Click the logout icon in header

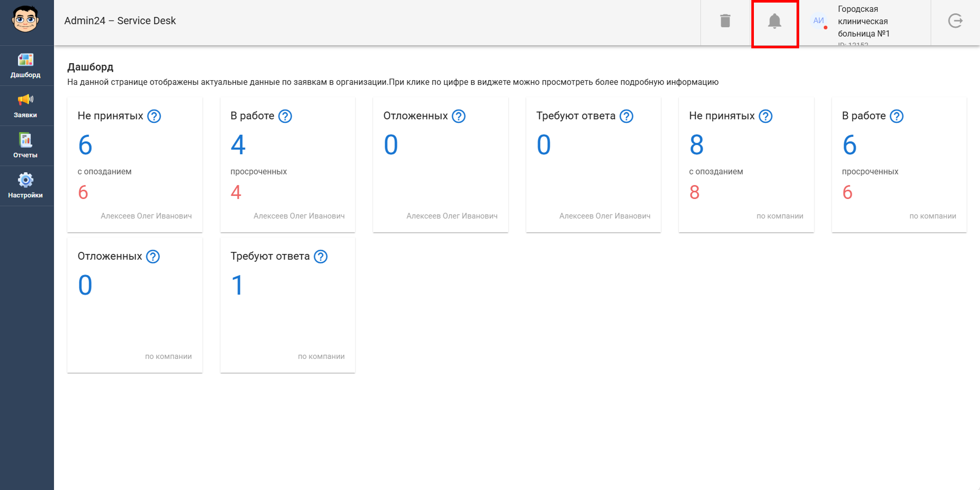[955, 21]
